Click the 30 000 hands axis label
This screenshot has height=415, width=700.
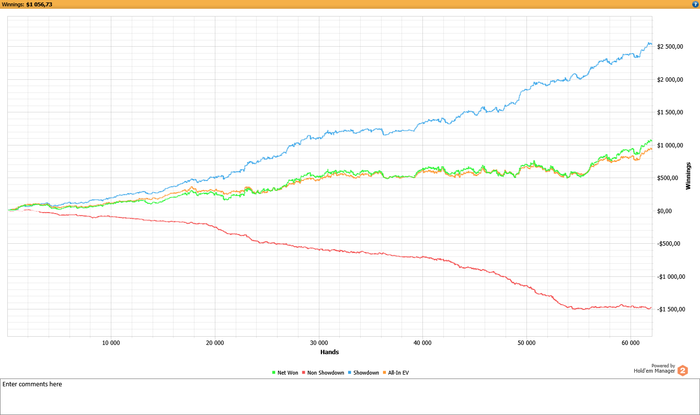coord(319,343)
